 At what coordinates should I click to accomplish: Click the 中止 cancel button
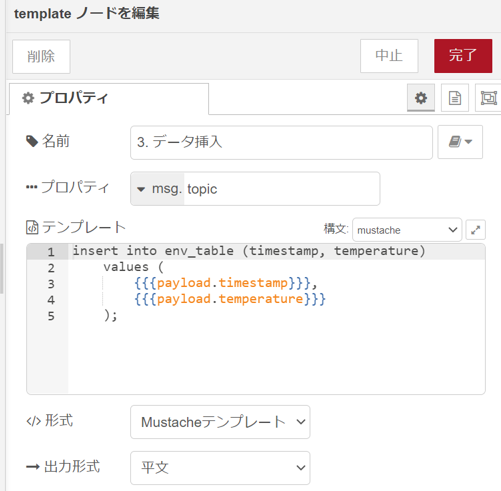[x=389, y=56]
